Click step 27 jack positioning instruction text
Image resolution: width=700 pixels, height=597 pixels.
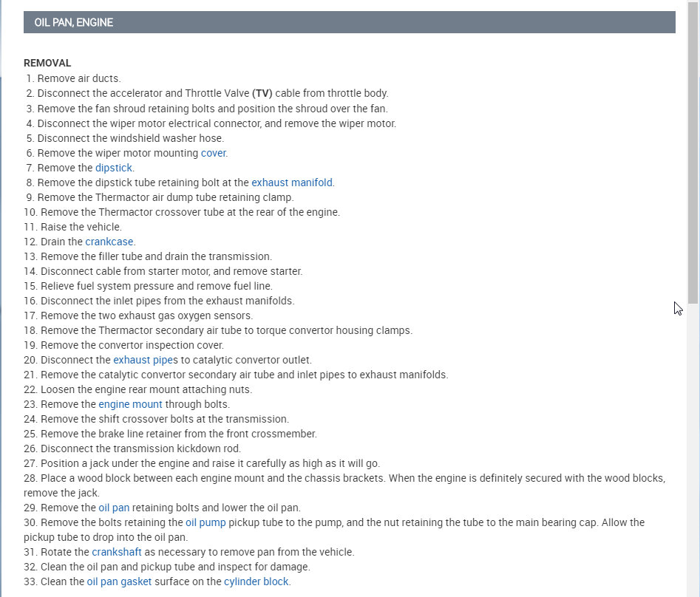[x=210, y=463]
